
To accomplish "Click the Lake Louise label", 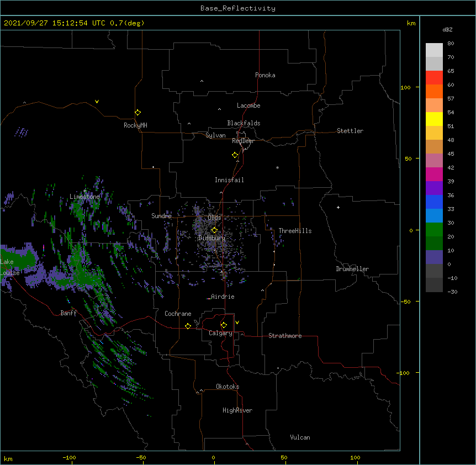I will coord(10,267).
